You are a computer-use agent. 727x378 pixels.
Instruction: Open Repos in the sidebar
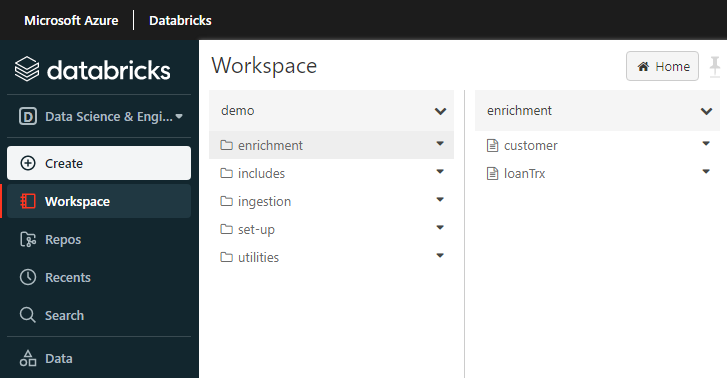pos(99,239)
